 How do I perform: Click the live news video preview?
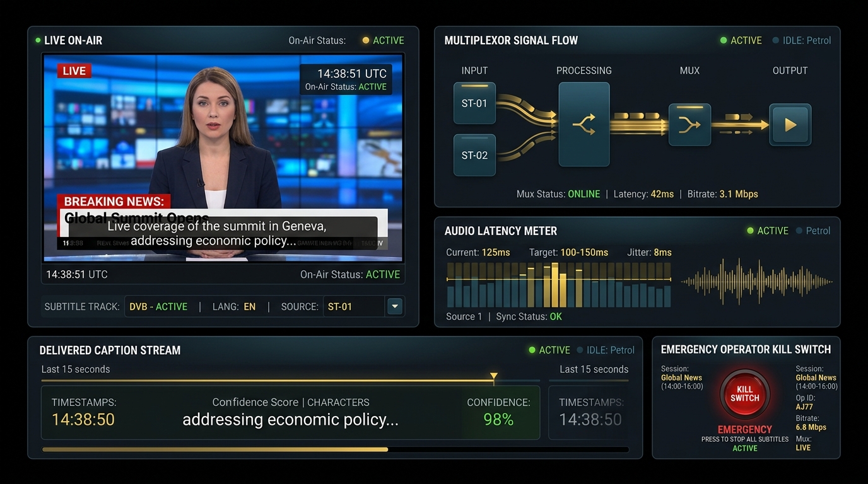(x=223, y=158)
